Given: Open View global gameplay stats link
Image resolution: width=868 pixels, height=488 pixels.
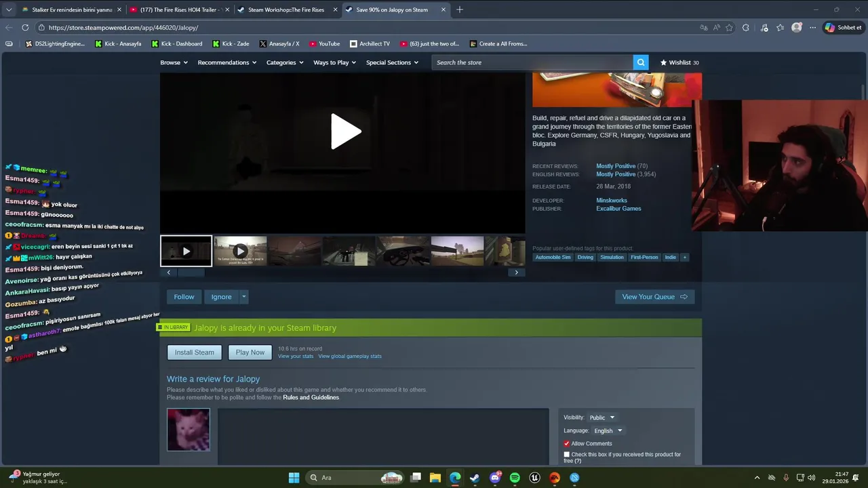Looking at the screenshot, I should [x=350, y=357].
